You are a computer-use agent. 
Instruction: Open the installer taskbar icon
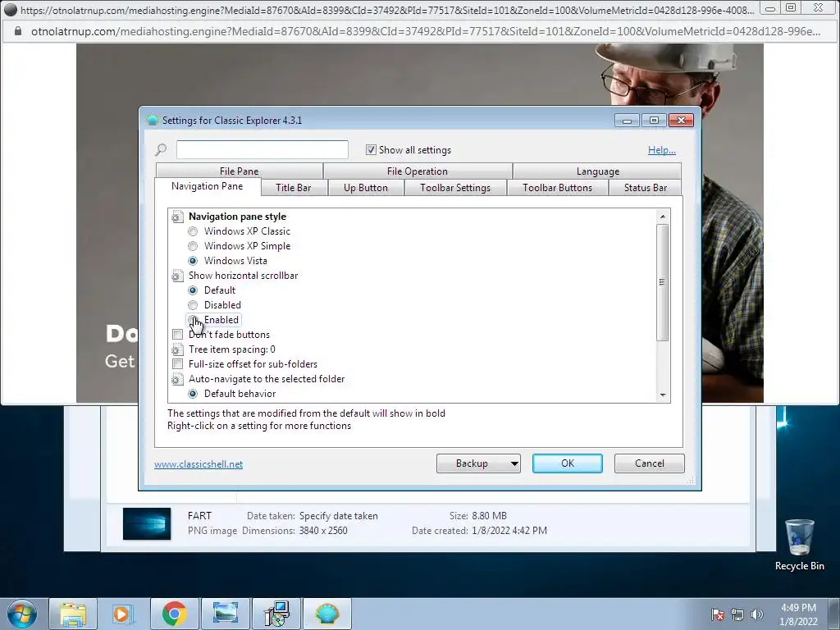pos(276,614)
